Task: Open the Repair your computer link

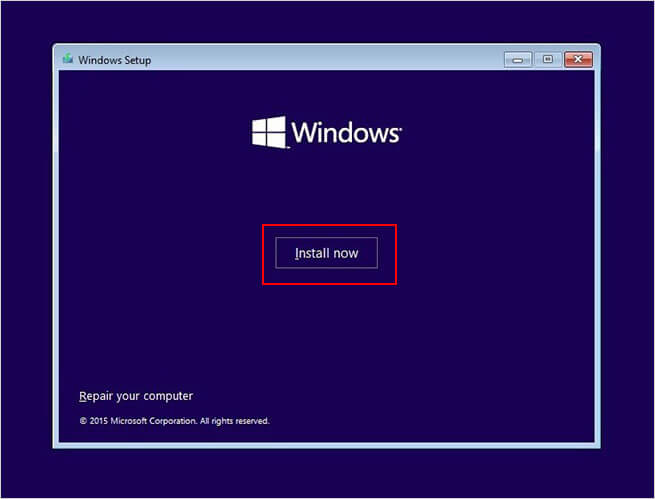Action: pos(136,396)
